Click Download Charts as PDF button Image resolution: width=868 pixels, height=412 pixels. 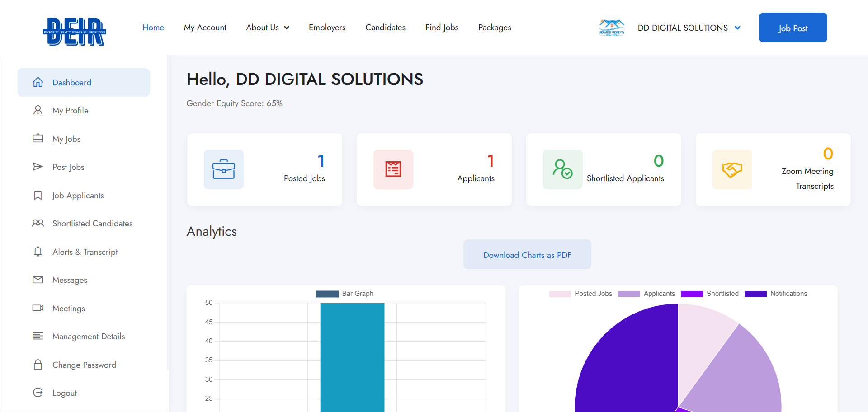click(527, 255)
